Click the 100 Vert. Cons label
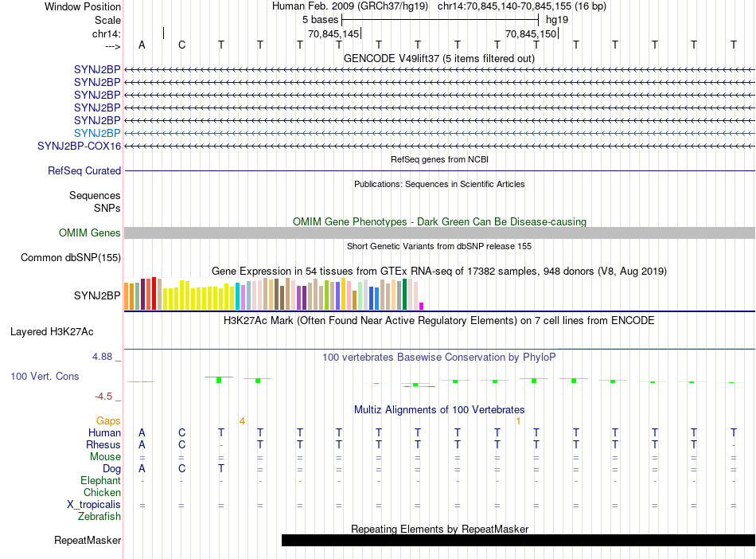Image resolution: width=756 pixels, height=559 pixels. pos(45,376)
